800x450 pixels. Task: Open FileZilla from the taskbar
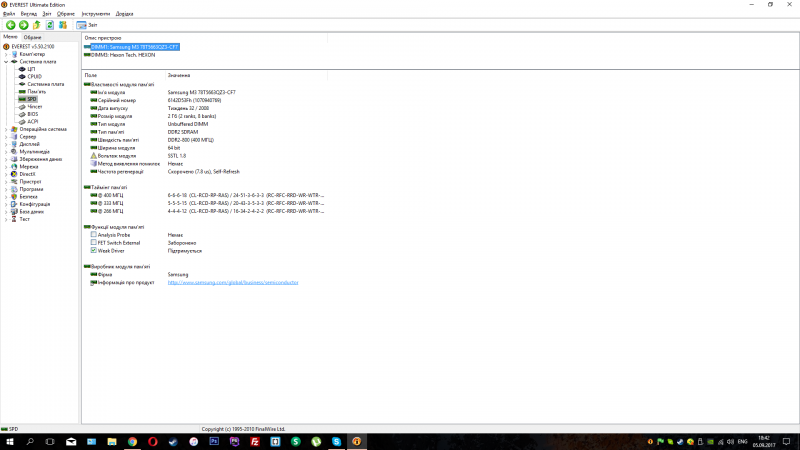pos(255,442)
